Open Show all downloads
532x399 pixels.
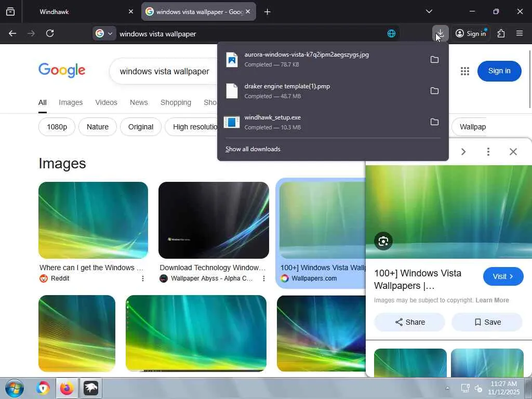point(253,149)
